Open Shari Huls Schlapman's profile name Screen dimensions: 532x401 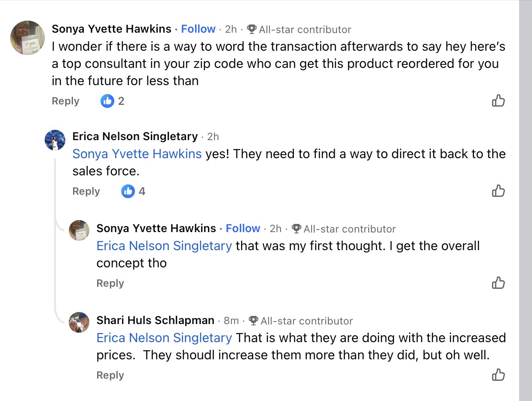(x=155, y=320)
